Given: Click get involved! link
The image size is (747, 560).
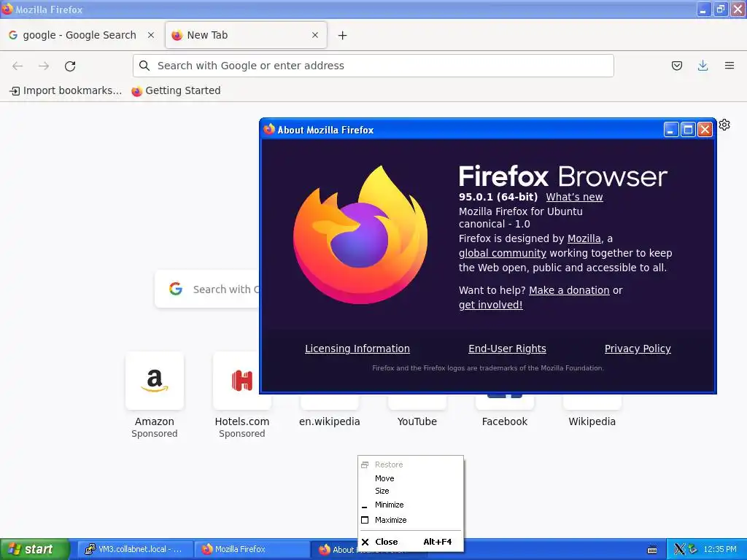Looking at the screenshot, I should coord(491,305).
